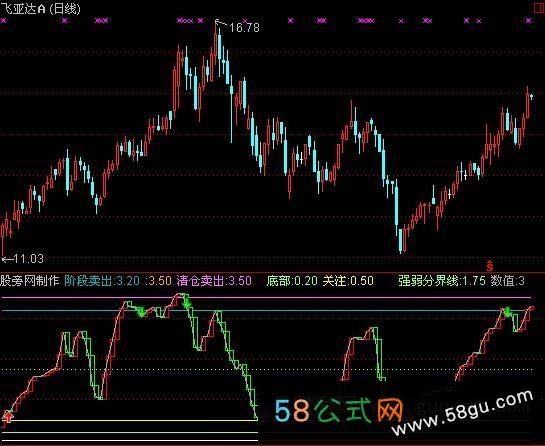Select the 阶段卖出:3.20 indicator value

coord(102,281)
